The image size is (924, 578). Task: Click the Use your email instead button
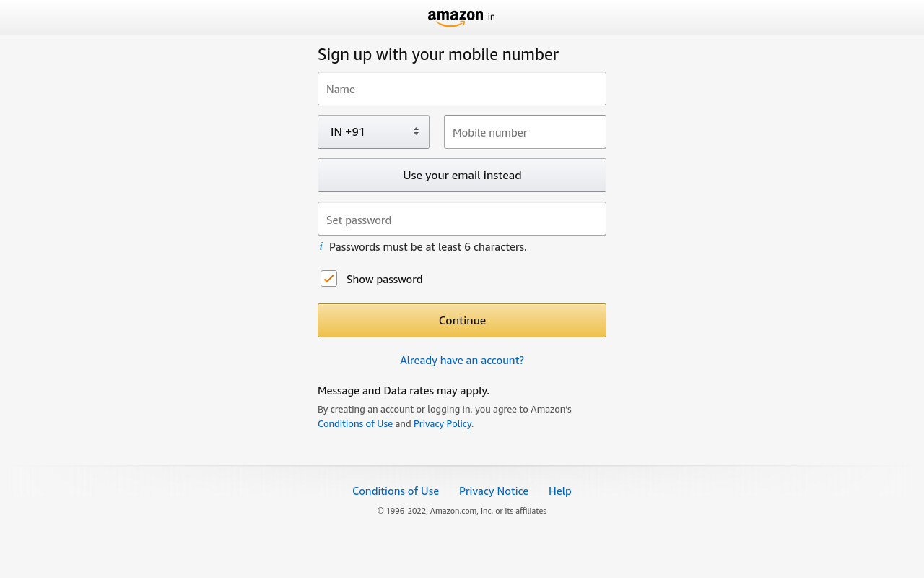(x=462, y=175)
